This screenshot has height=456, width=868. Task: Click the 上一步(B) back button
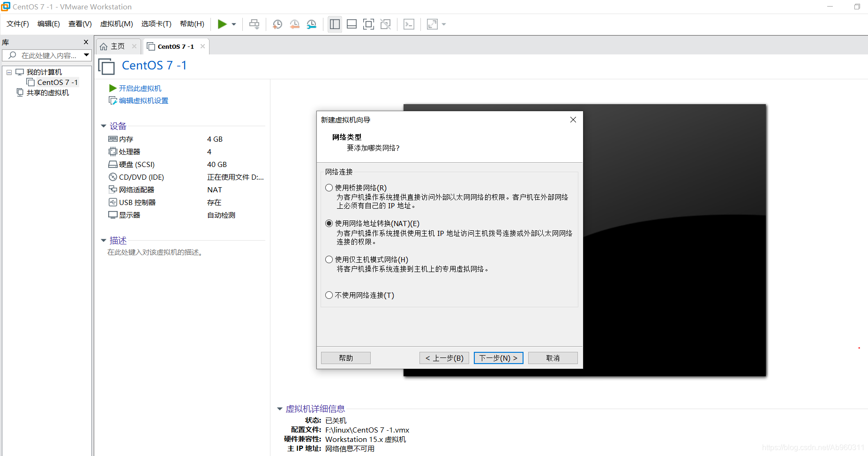click(x=444, y=358)
